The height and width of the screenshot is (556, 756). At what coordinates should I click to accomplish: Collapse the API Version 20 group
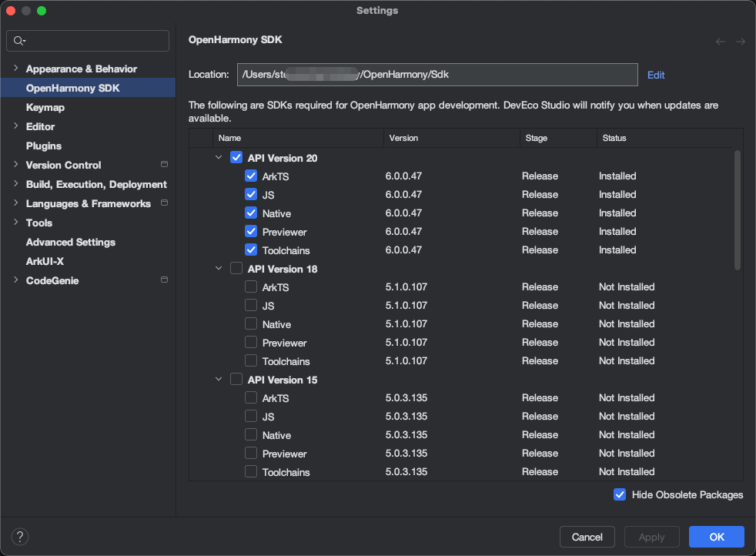click(x=219, y=157)
